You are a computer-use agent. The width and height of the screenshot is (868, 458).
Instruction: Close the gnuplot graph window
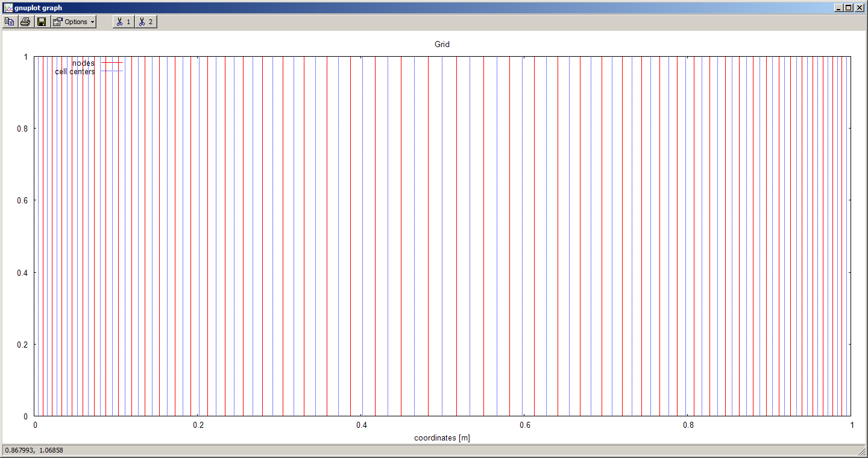859,8
